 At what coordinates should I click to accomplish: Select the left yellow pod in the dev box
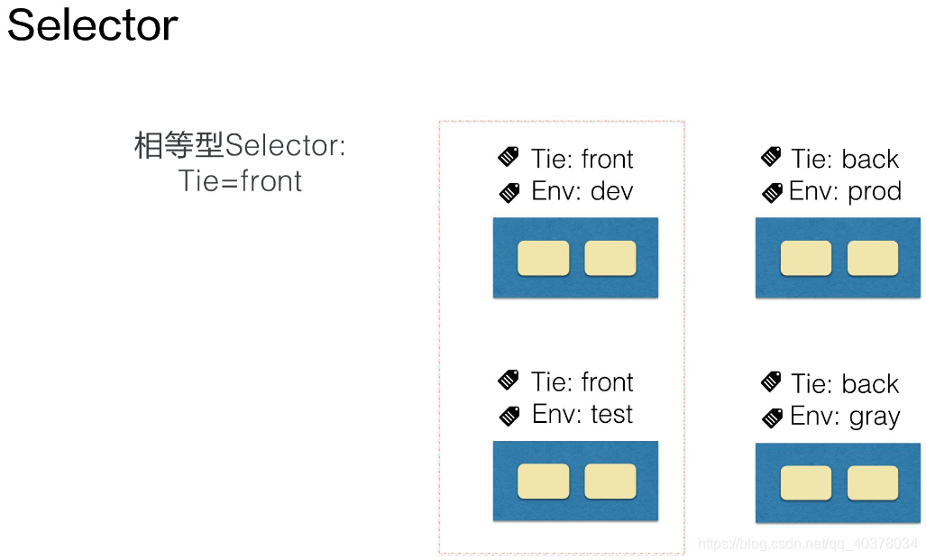click(544, 258)
